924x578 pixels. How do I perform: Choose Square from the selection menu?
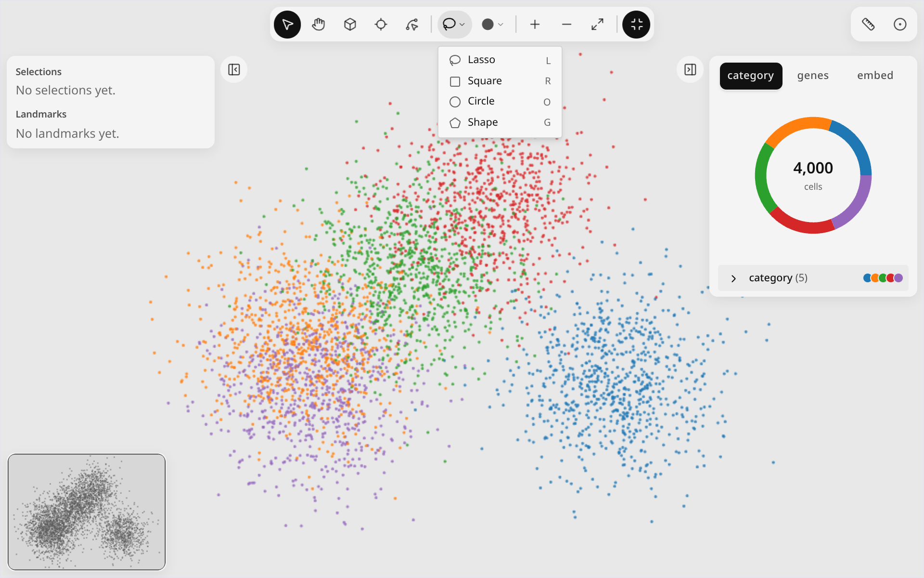click(x=500, y=81)
